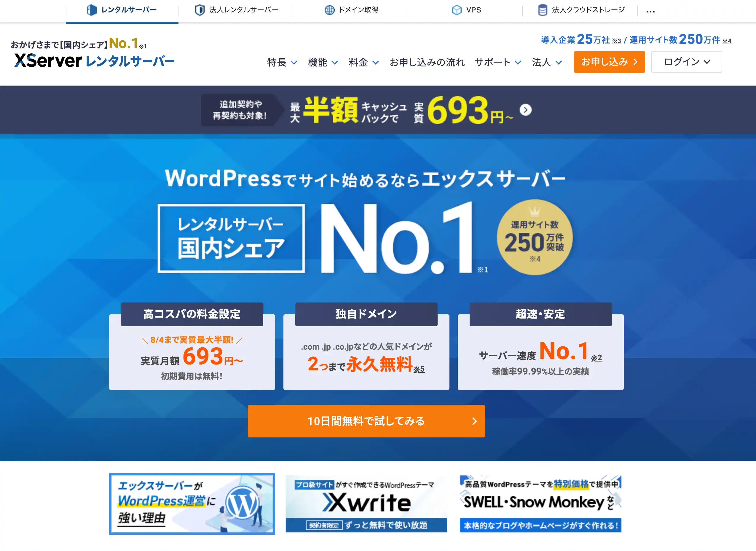Follow the ※3 footnote link in header
Viewport: 756px width, 551px height.
[617, 41]
